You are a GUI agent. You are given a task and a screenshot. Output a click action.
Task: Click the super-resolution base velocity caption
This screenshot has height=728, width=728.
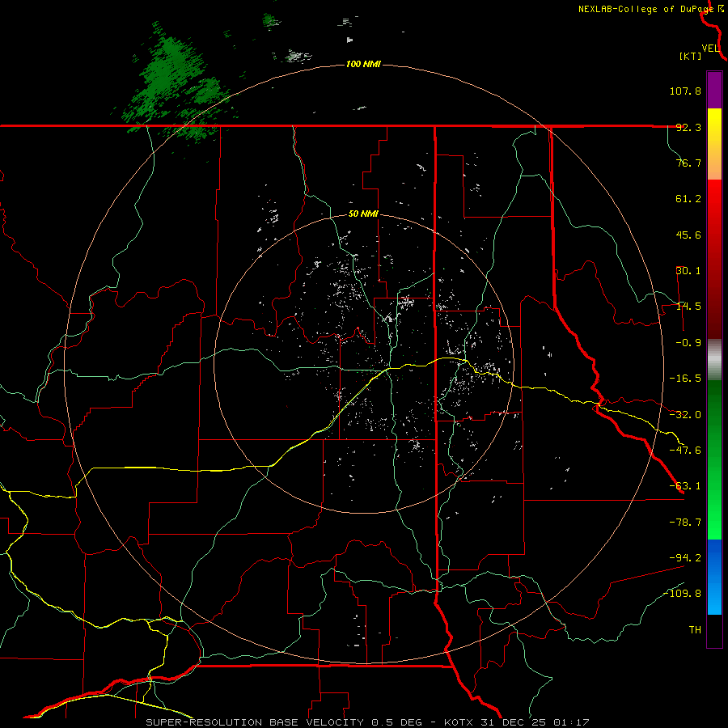367,722
